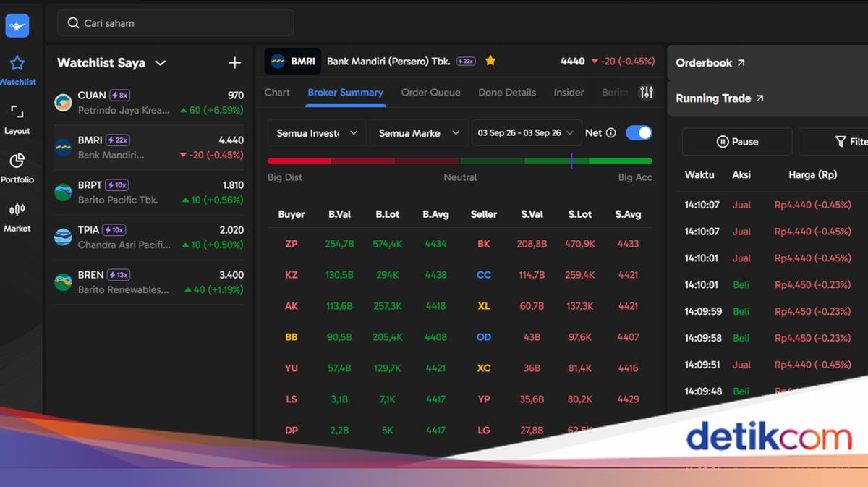Click the purple marker on accumulation bar
The image size is (868, 487).
coord(571,161)
